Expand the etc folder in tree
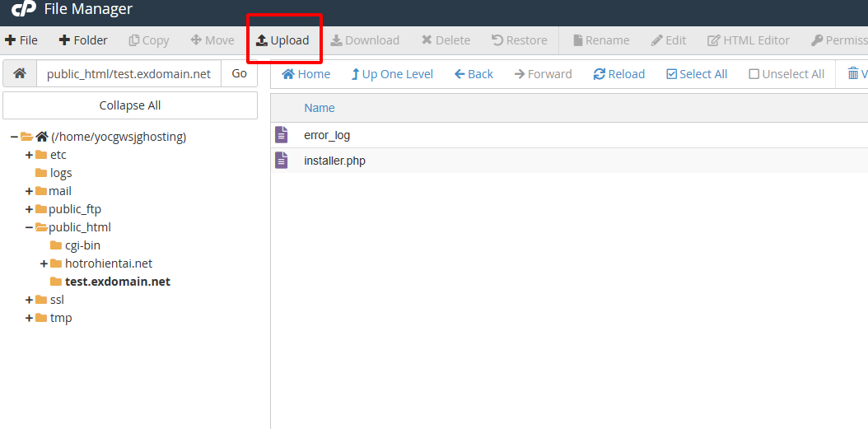Image resolution: width=868 pixels, height=429 pixels. pyautogui.click(x=30, y=155)
